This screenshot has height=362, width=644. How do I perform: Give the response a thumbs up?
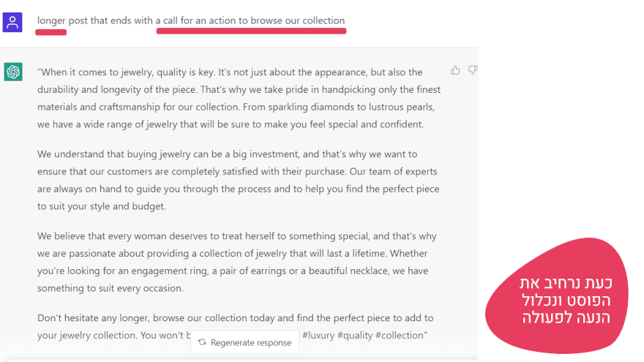455,70
